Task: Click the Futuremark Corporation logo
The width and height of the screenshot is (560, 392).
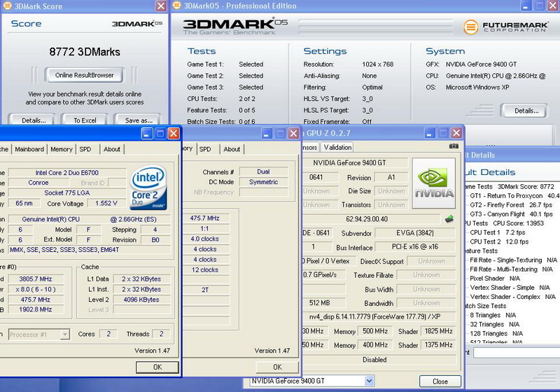Action: click(505, 27)
